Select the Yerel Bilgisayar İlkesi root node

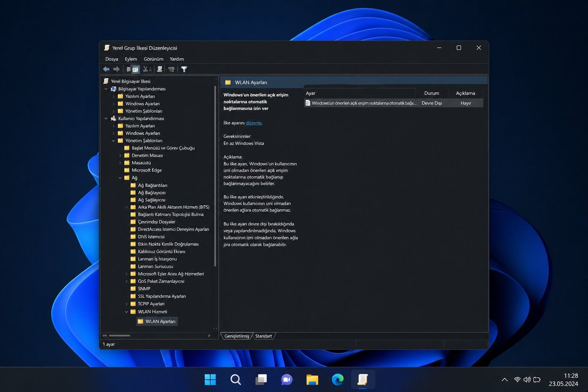(x=130, y=81)
